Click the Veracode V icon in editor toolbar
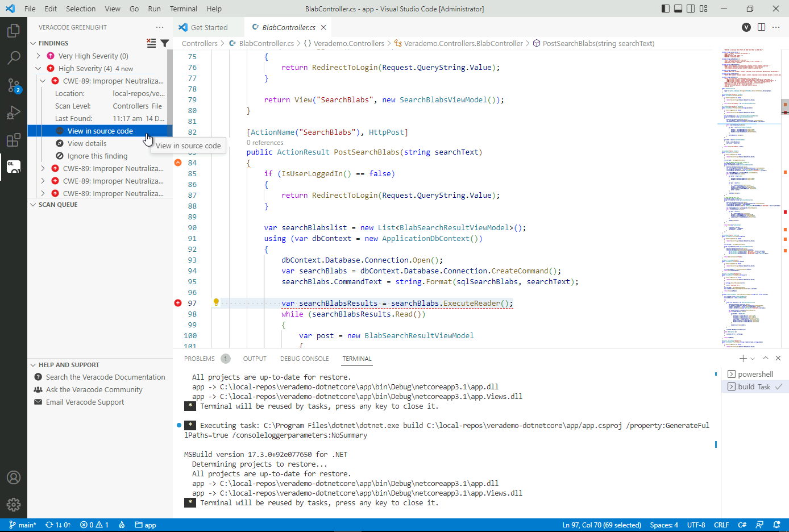The image size is (789, 532). (x=746, y=27)
